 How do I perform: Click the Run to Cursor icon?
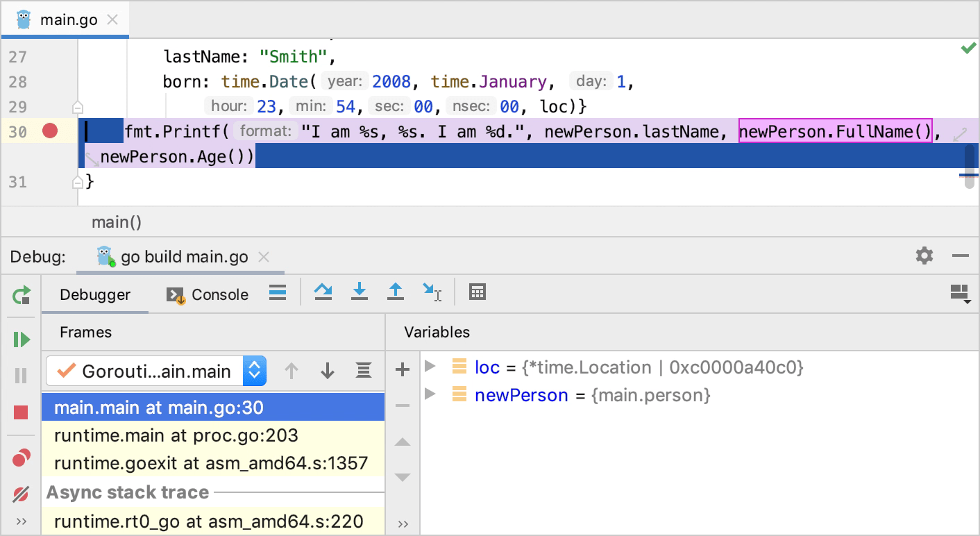point(432,292)
